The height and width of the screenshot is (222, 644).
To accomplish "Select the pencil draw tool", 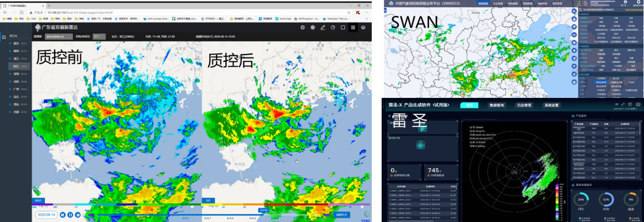I will coord(323,27).
